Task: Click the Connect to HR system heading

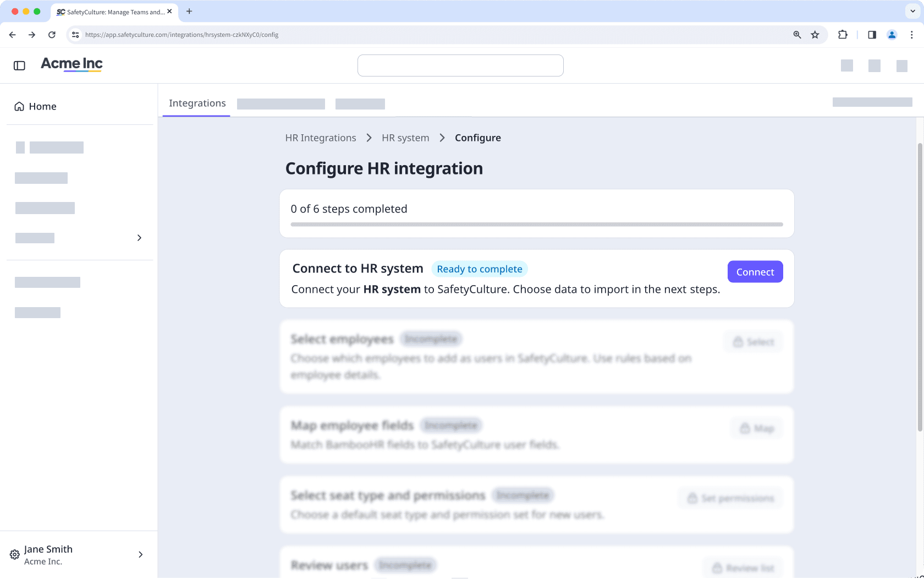Action: coord(358,269)
